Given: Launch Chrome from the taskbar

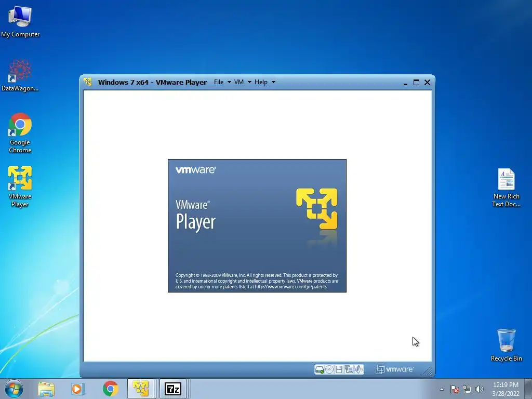Looking at the screenshot, I should point(110,389).
